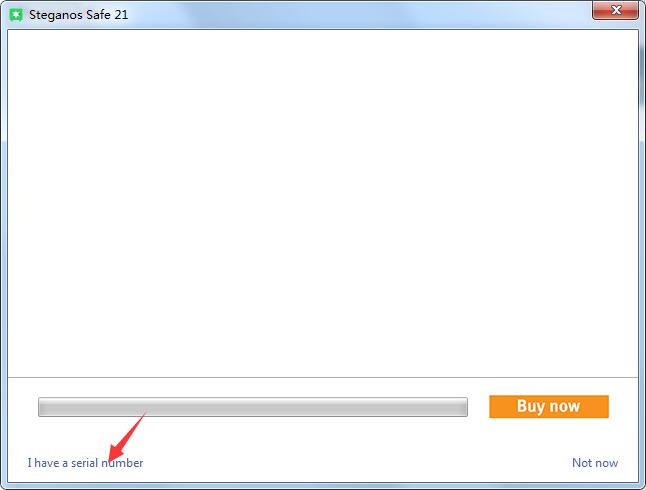Click the green Steganos Safe title bar icon

pyautogui.click(x=16, y=15)
